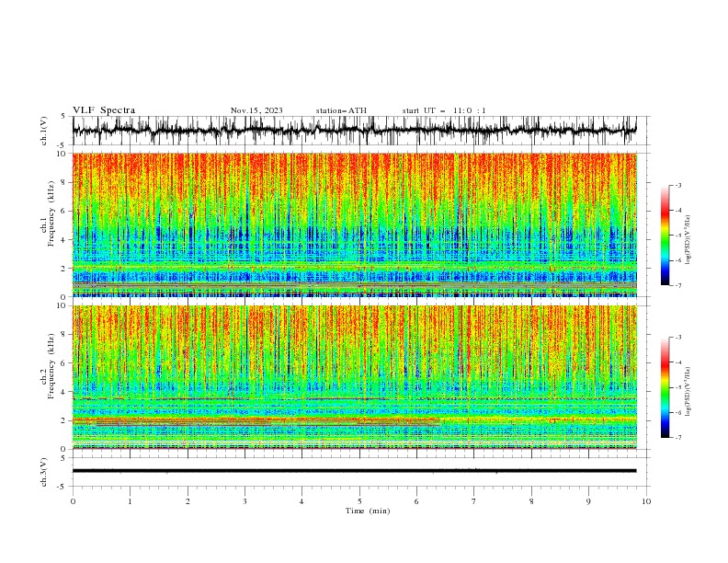
Task: Click the ch.1 voltage waveform trace
Action: tap(354, 131)
